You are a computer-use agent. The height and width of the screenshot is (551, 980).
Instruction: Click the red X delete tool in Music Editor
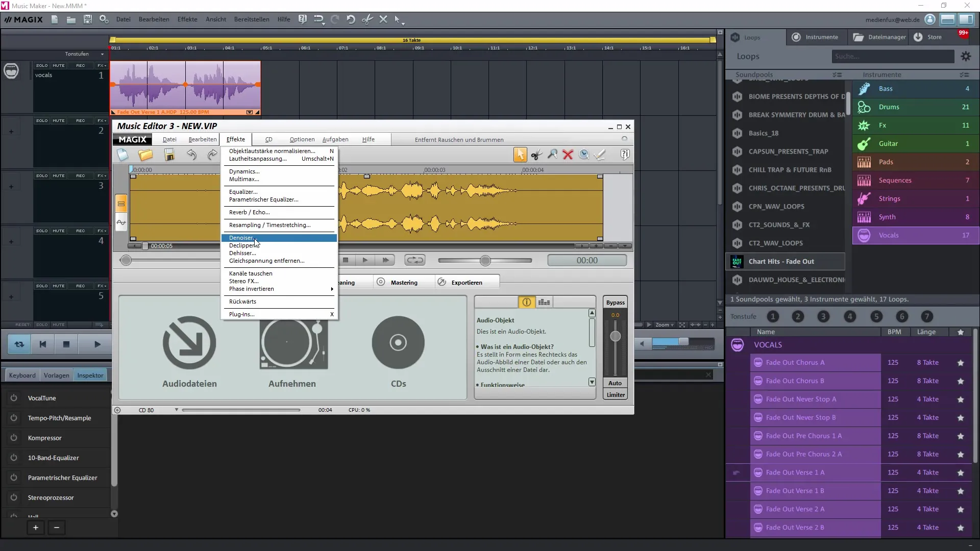pos(568,155)
